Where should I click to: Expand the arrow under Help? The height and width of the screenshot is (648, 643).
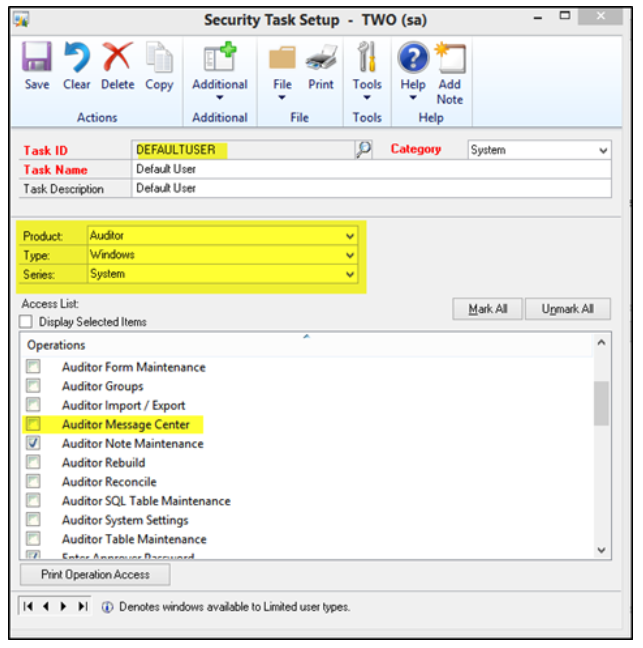point(413,98)
